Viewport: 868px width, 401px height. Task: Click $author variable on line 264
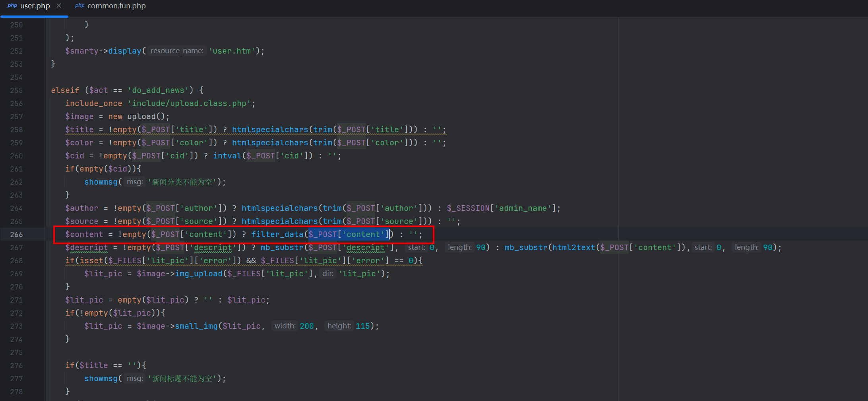[82, 208]
